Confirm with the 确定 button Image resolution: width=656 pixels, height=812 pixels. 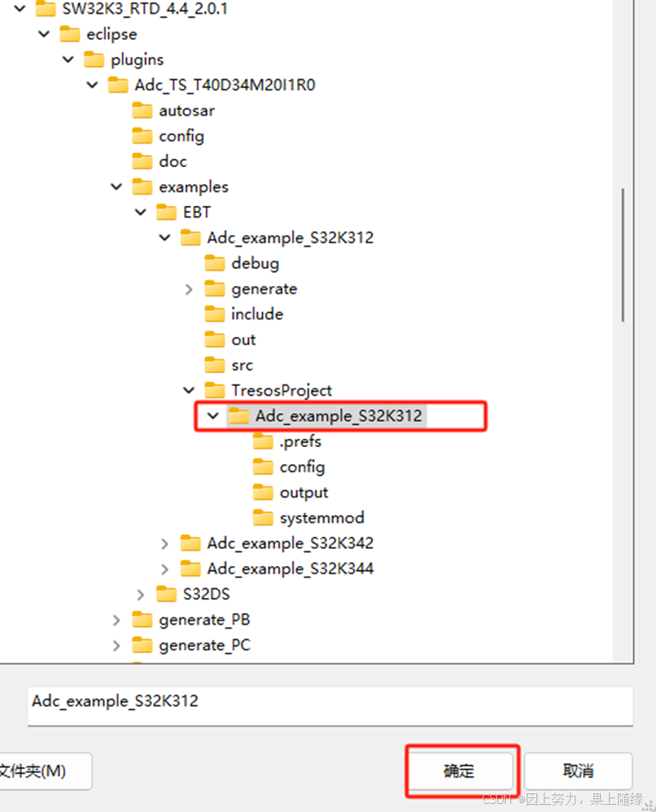pos(459,771)
